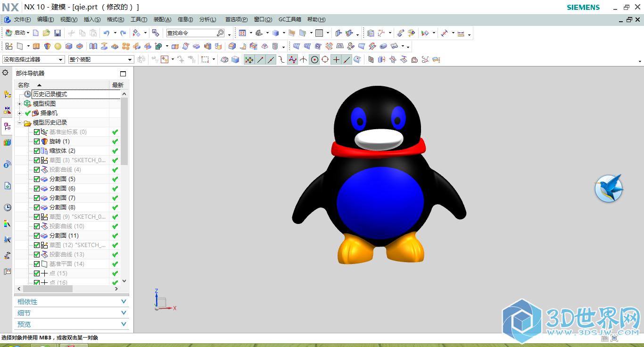Click the Layer Settings icon
The height and width of the screenshot is (347, 644).
(371, 33)
